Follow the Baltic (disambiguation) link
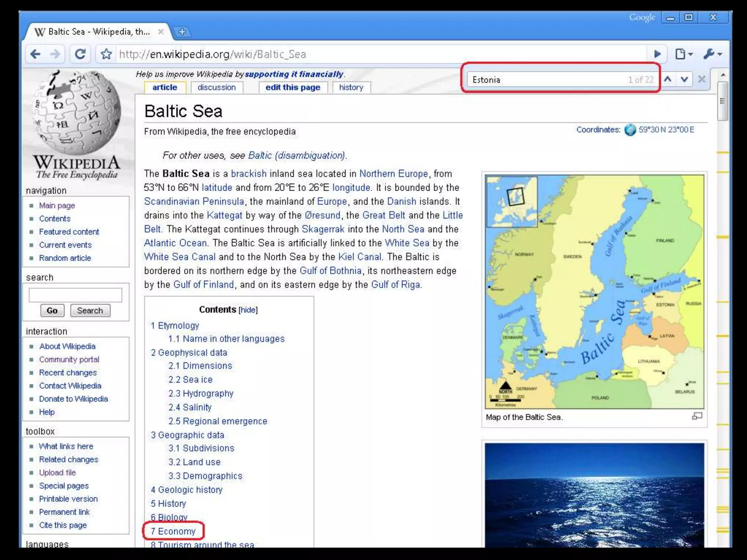Image resolution: width=747 pixels, height=560 pixels. click(297, 156)
